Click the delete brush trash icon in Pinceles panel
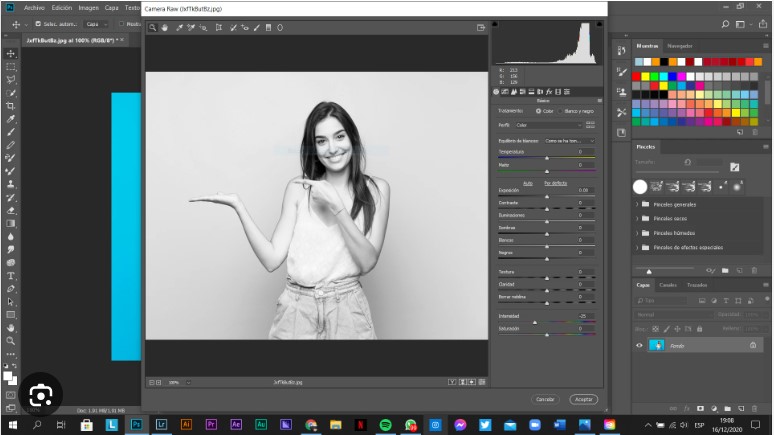This screenshot has width=774, height=435. [753, 270]
